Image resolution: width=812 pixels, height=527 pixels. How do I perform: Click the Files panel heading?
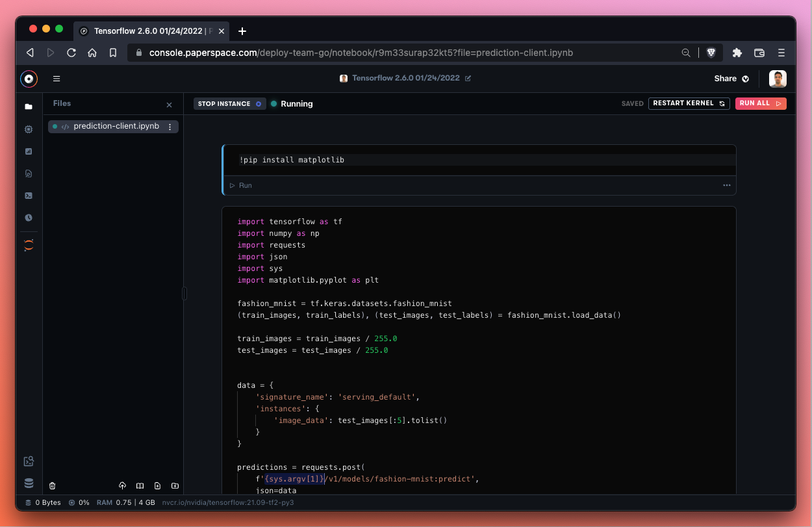(62, 103)
